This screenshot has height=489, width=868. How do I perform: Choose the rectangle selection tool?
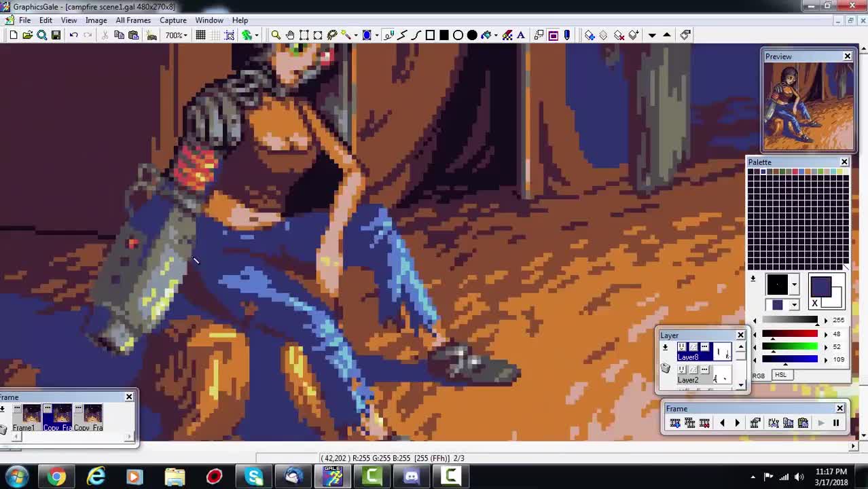304,35
